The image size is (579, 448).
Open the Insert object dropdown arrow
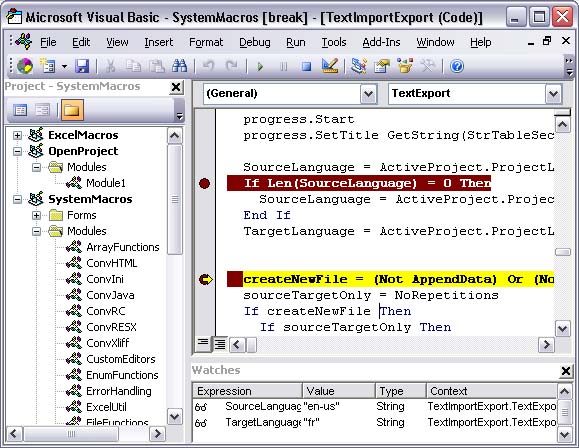(64, 67)
